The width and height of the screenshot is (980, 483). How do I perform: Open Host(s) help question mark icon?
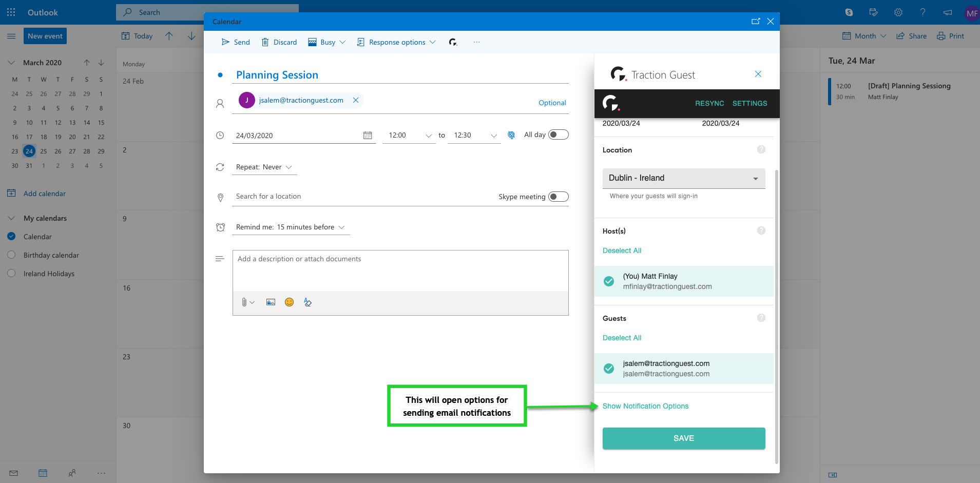coord(761,230)
